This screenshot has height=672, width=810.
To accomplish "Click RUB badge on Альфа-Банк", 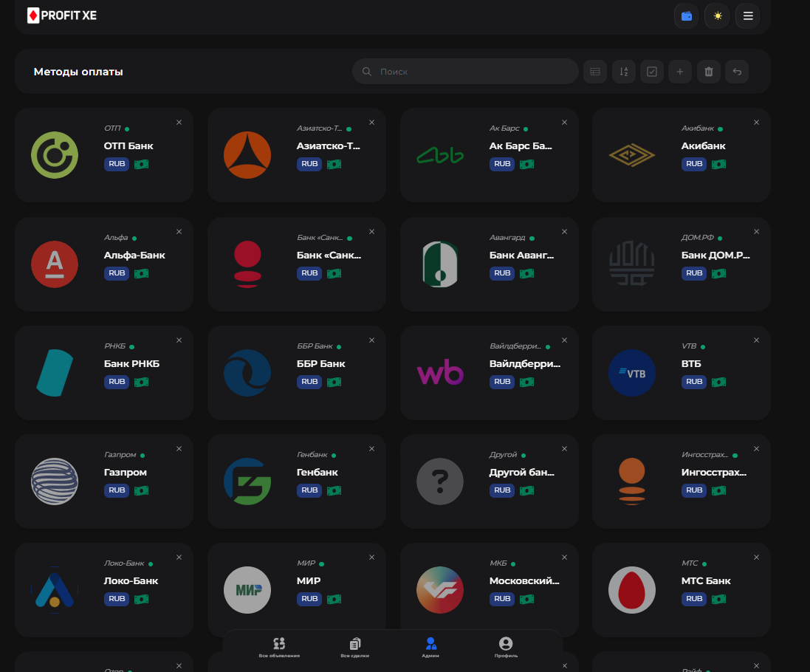I will pyautogui.click(x=117, y=273).
